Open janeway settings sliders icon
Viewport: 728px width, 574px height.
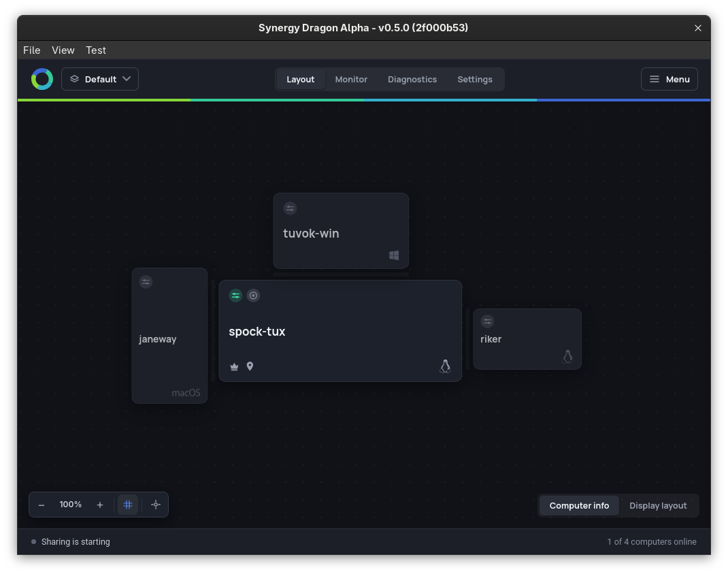[146, 282]
